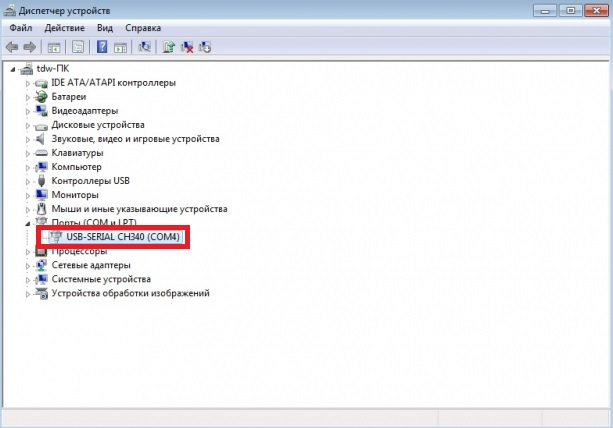Open the Справка menu
The image size is (613, 428).
(143, 28)
